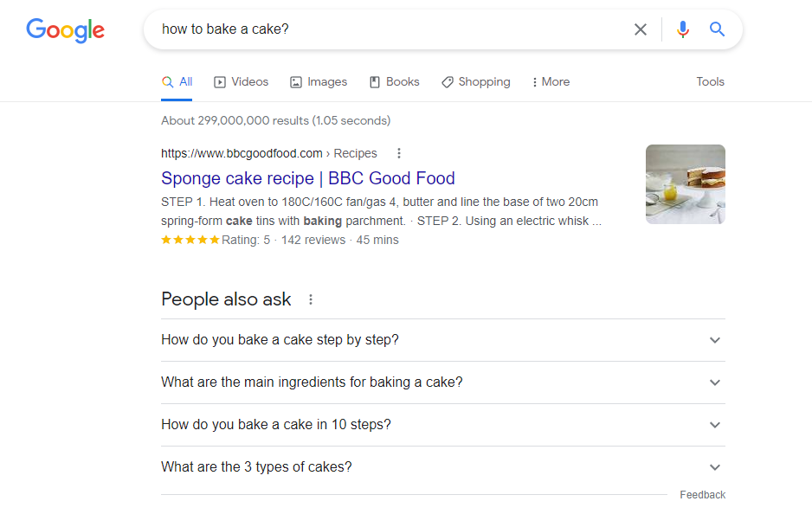This screenshot has height=527, width=812.
Task: Click the Tools button
Action: 710,82
